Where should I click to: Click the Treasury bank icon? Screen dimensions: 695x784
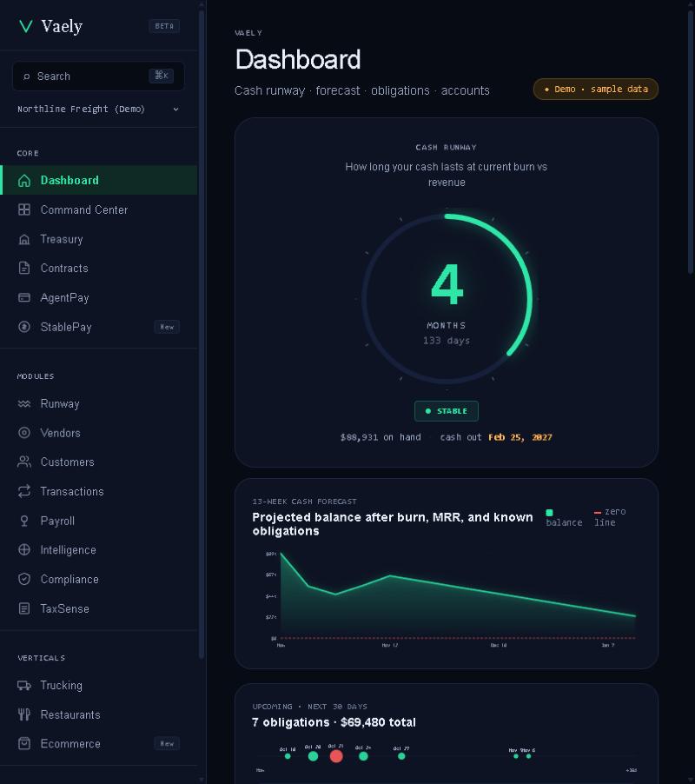click(x=24, y=239)
